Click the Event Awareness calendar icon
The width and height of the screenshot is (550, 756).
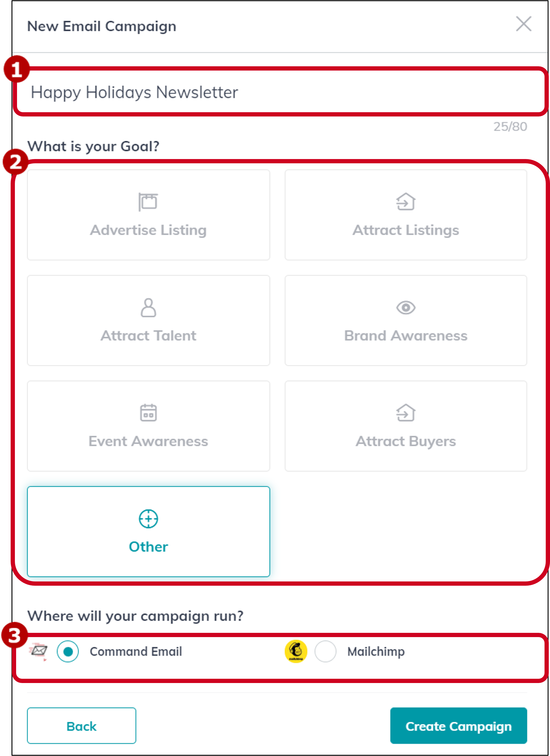148,413
